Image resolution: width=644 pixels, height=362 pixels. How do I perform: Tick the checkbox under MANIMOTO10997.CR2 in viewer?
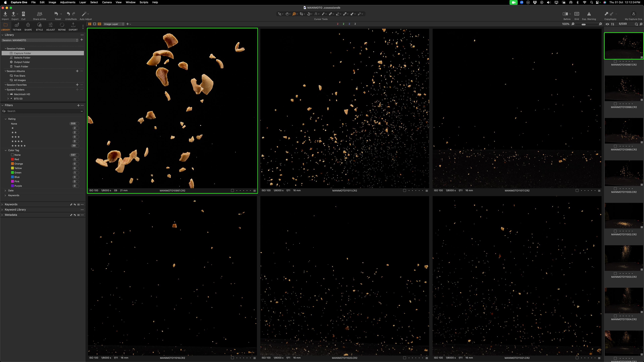(232, 190)
